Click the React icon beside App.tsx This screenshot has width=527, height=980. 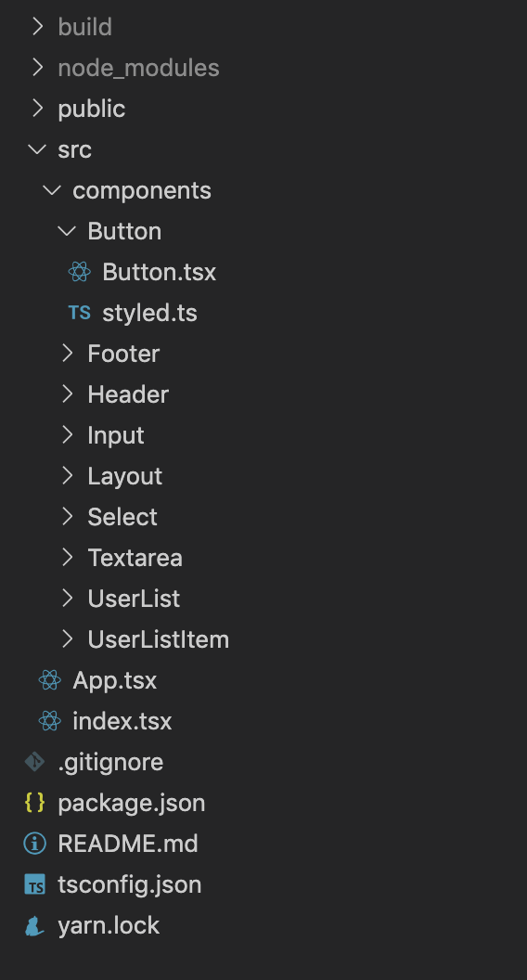tap(49, 680)
